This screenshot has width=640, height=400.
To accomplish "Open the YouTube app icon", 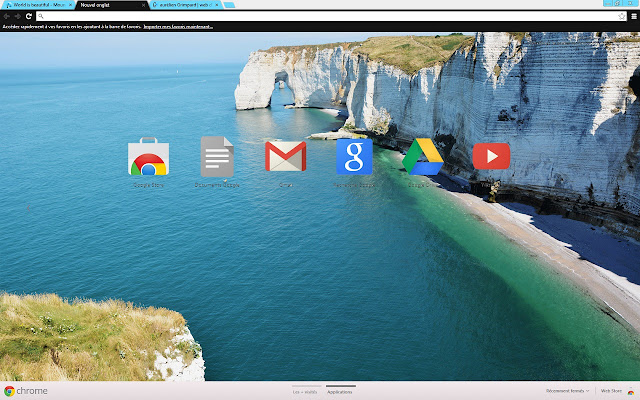I will pos(491,156).
